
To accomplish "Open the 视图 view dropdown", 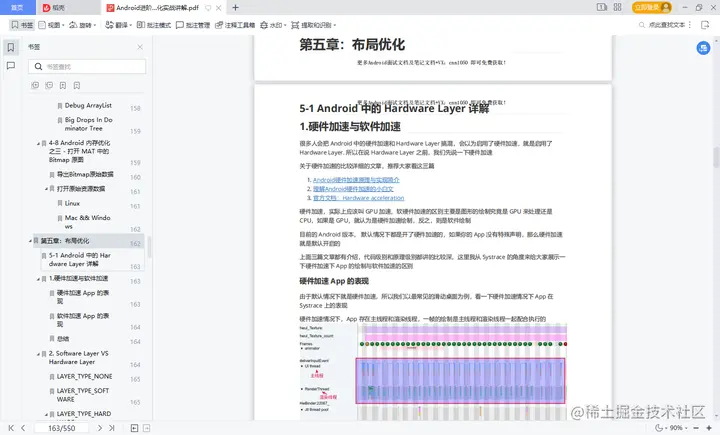I will 51,25.
